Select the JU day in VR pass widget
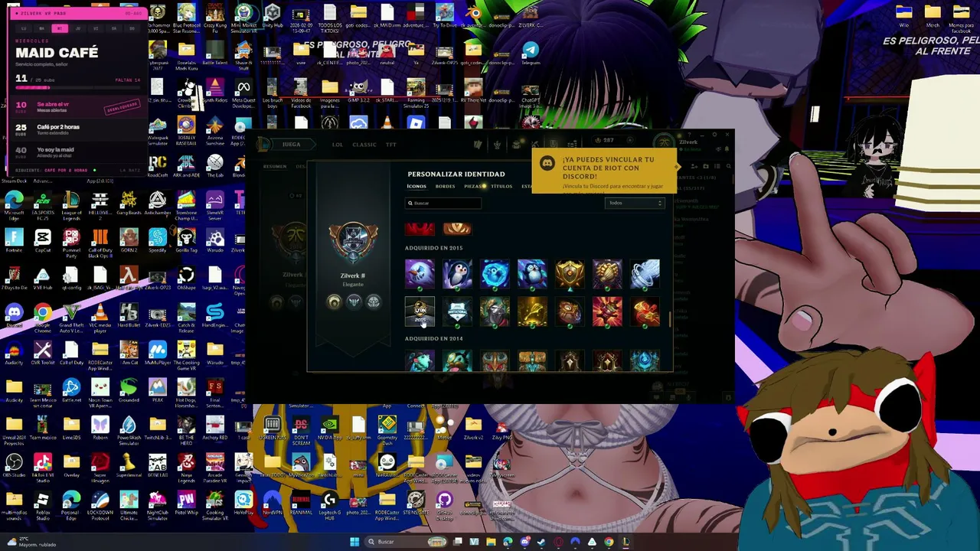The image size is (980, 551). click(x=77, y=28)
